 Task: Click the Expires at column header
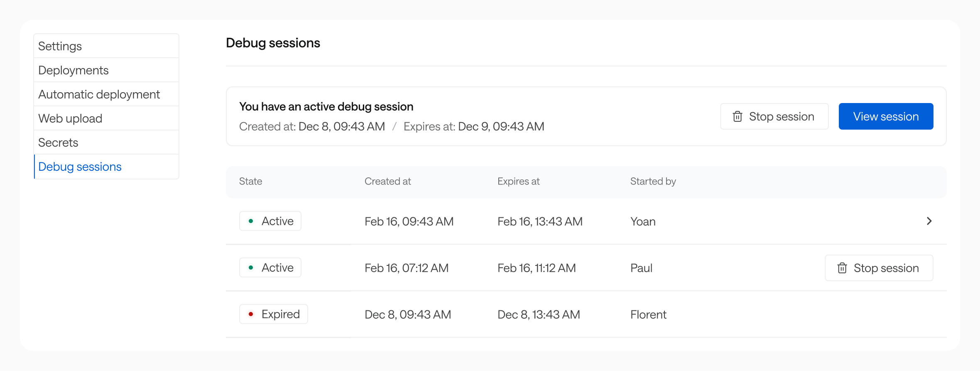(x=519, y=182)
